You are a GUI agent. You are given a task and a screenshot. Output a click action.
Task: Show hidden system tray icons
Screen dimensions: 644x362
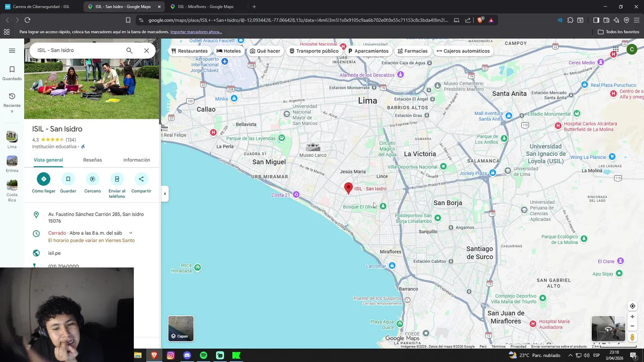click(x=571, y=355)
